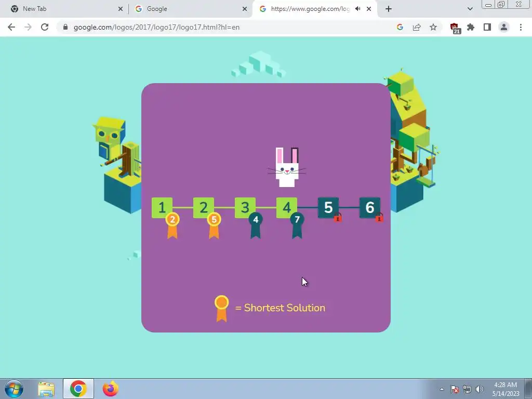The width and height of the screenshot is (532, 399).
Task: Open the volume control tray icon
Action: (x=480, y=389)
